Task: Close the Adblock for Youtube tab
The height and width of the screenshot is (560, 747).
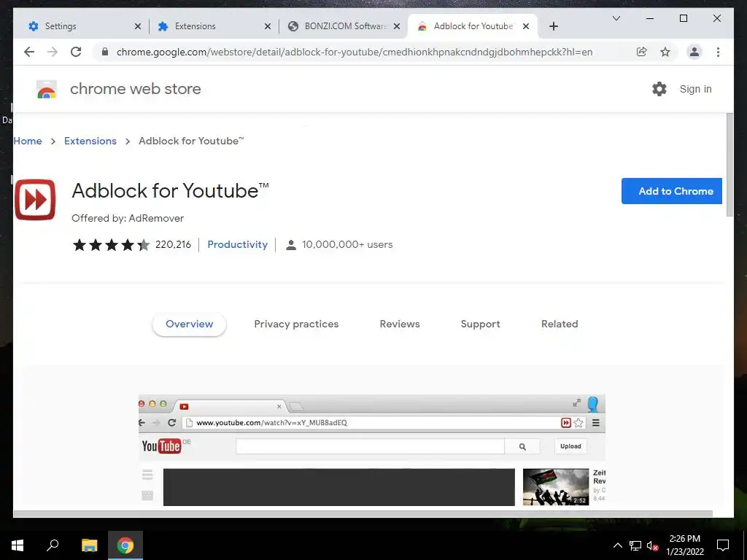Action: 526,26
